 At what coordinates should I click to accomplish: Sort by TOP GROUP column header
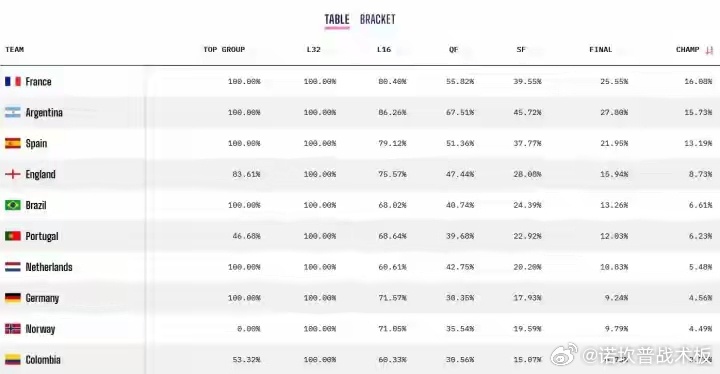(224, 50)
